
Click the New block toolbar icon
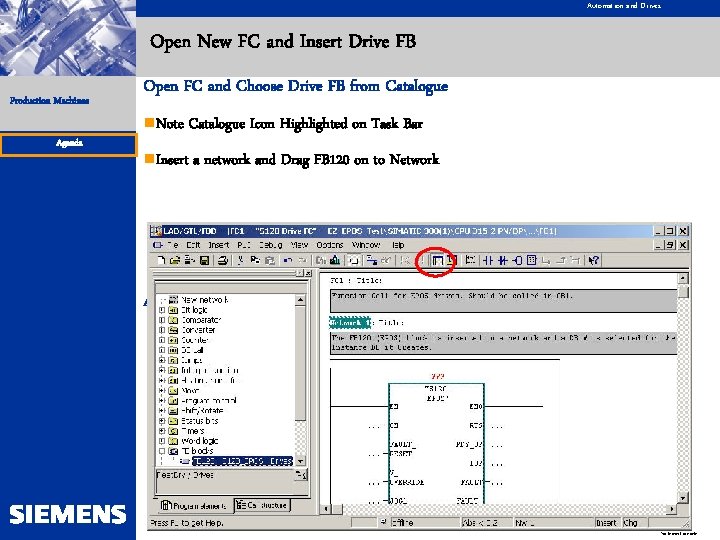point(160,260)
